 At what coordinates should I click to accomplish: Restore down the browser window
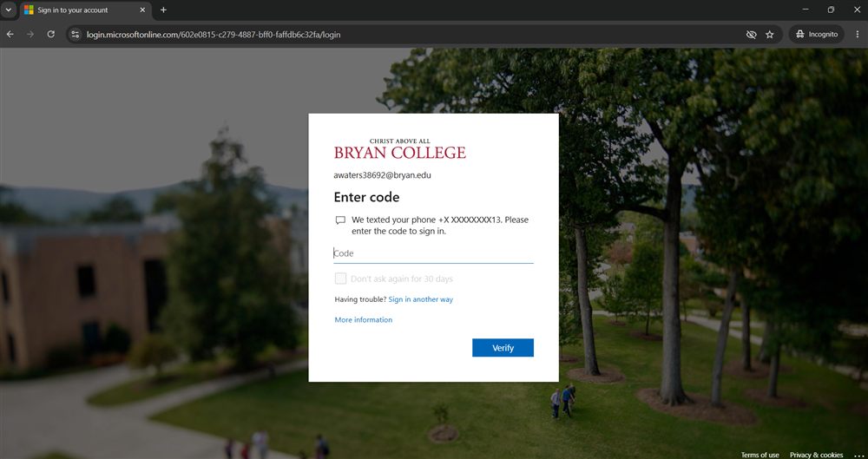click(x=831, y=10)
